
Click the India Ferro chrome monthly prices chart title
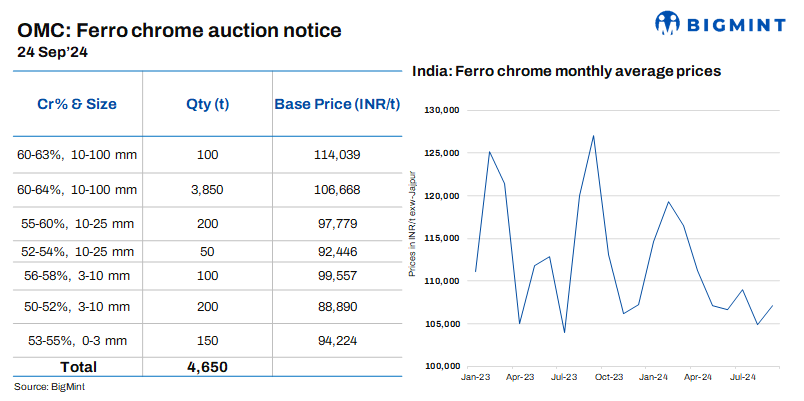(567, 72)
